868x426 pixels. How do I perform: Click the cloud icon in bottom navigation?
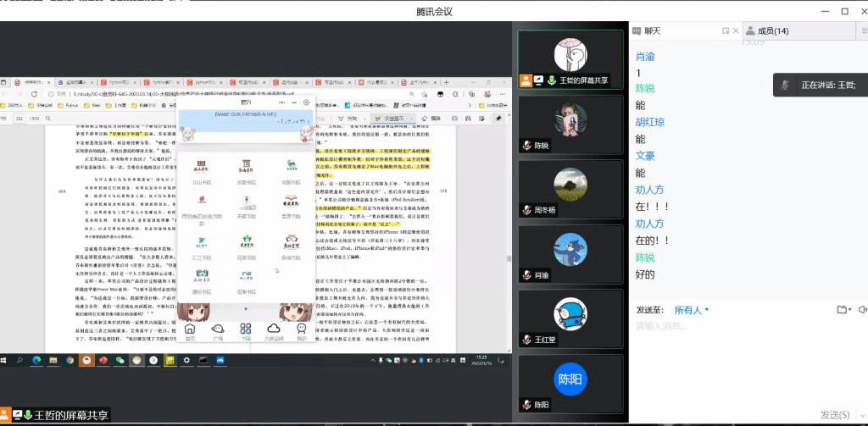(273, 329)
